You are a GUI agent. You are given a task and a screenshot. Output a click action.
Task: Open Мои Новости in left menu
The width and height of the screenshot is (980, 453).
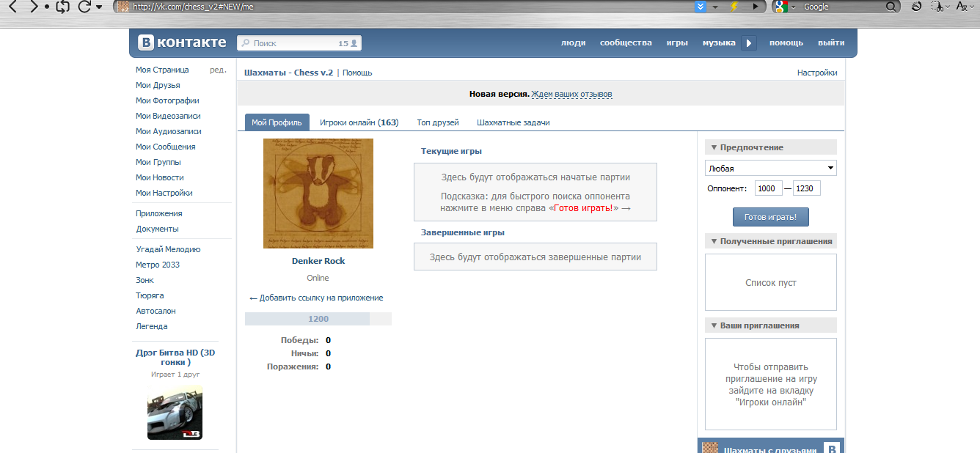point(160,177)
